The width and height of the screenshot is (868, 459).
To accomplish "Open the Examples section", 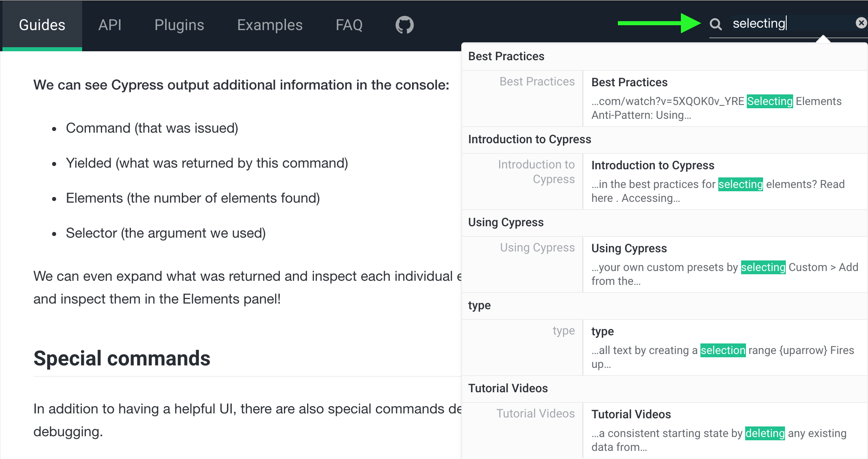I will 270,24.
